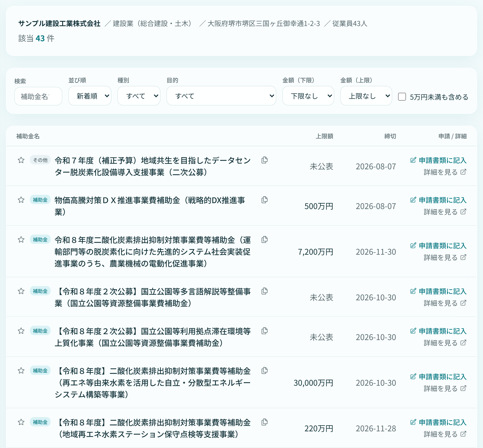Viewport: 483px width, 448px height.
Task: Copy the 物価高騰対策DX推進事業費補助金 name
Action: click(265, 200)
